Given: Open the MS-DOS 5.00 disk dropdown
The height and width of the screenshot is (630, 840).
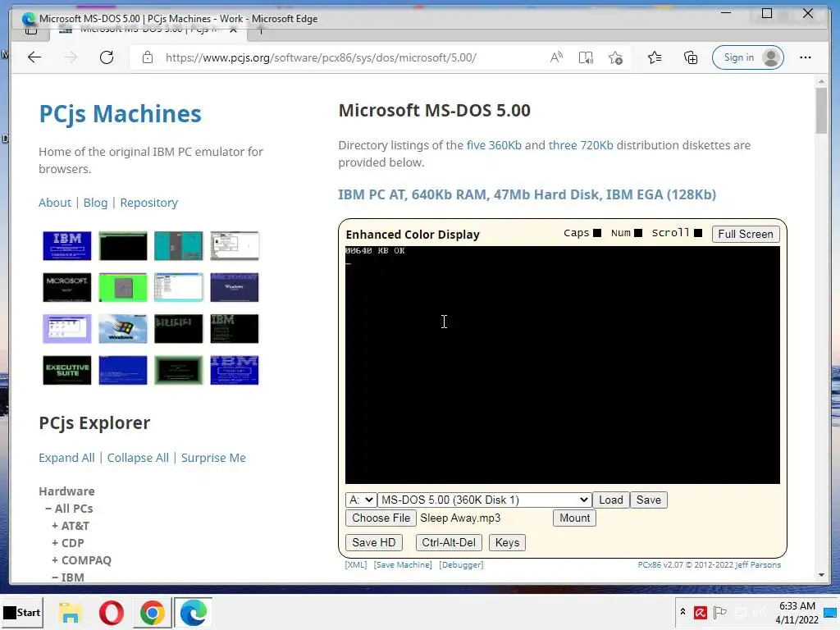Looking at the screenshot, I should click(484, 500).
